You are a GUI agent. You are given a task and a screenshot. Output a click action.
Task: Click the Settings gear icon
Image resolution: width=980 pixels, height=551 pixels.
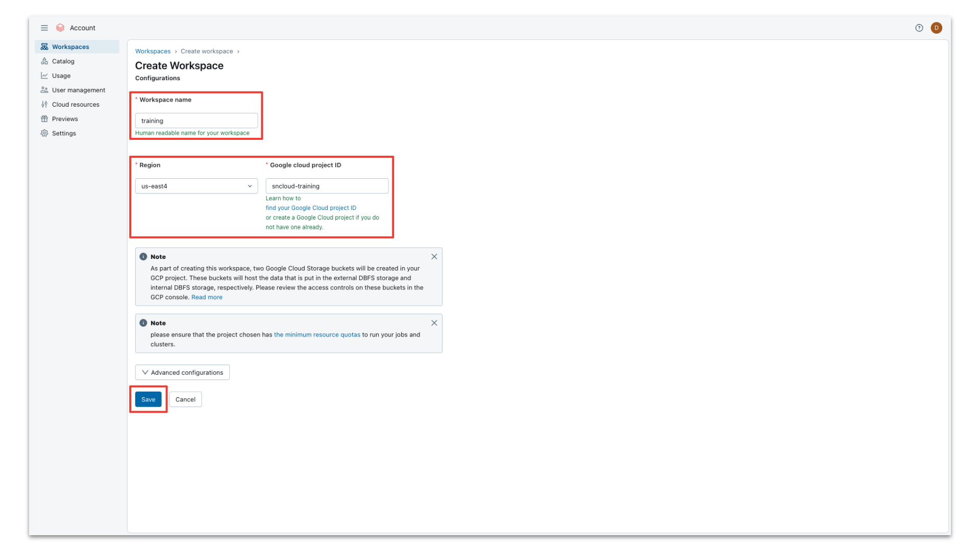pyautogui.click(x=44, y=133)
